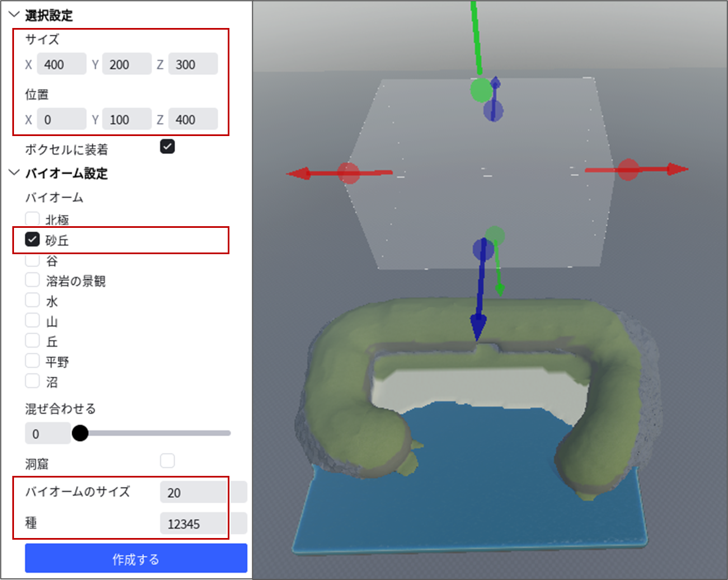Disable the 砂丘 biome checkbox

click(32, 240)
